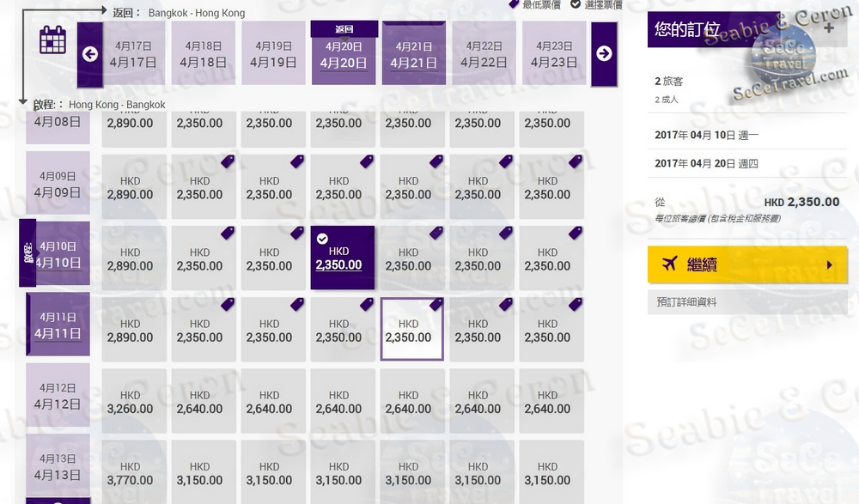Image resolution: width=859 pixels, height=504 pixels.
Task: Click lowest fare tag on 4月10日 / 4月22日 cell
Action: (x=506, y=234)
